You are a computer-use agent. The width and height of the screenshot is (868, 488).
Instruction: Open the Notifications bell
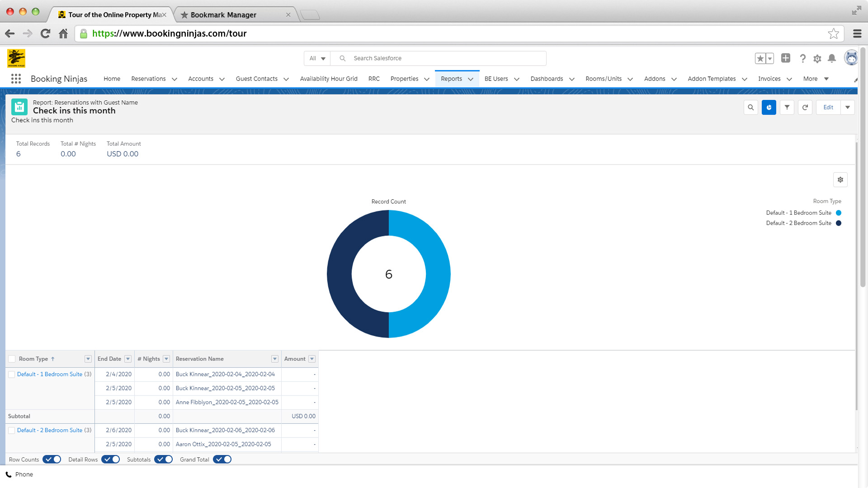tap(832, 58)
